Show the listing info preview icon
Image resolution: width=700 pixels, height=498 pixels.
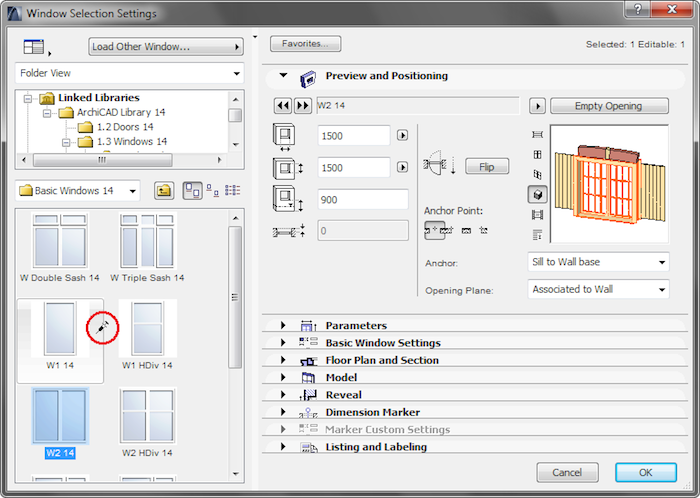(x=538, y=235)
